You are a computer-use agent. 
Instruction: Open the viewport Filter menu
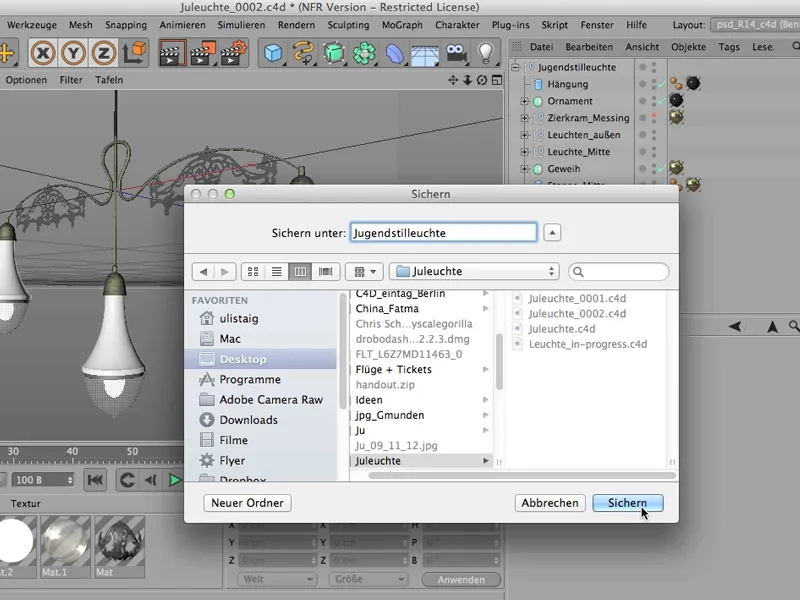(71, 80)
